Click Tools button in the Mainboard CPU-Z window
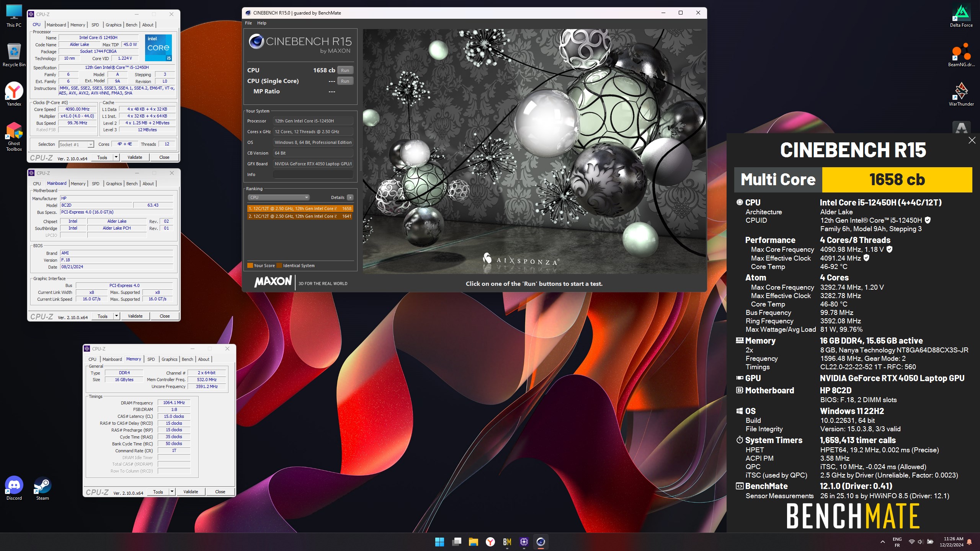The width and height of the screenshot is (980, 551). tap(103, 316)
